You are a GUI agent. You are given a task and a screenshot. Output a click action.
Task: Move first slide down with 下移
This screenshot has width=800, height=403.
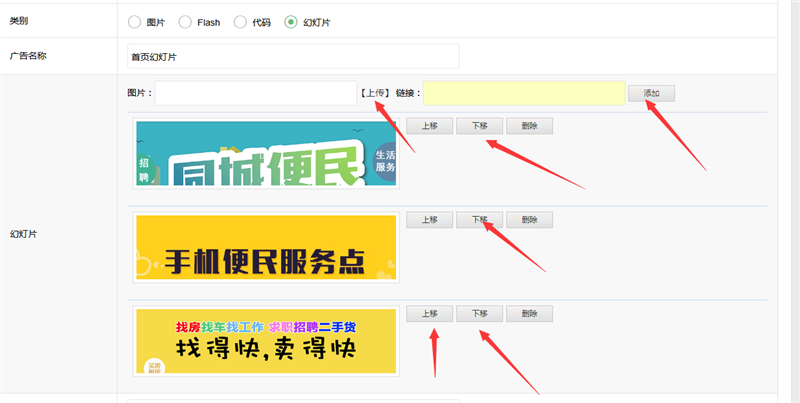click(479, 126)
